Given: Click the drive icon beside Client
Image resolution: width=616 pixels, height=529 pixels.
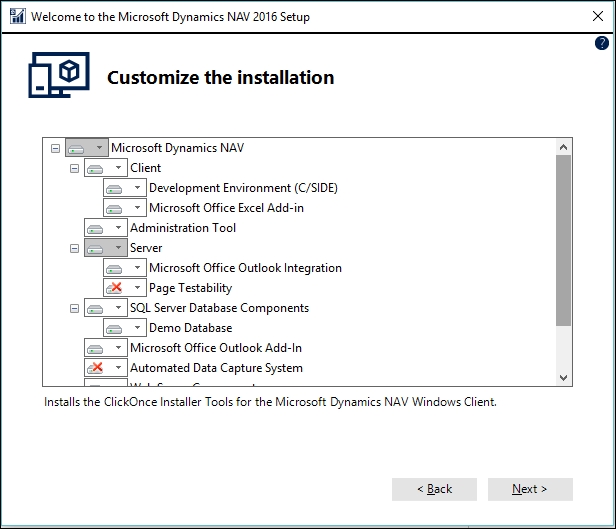Looking at the screenshot, I should coord(95,169).
